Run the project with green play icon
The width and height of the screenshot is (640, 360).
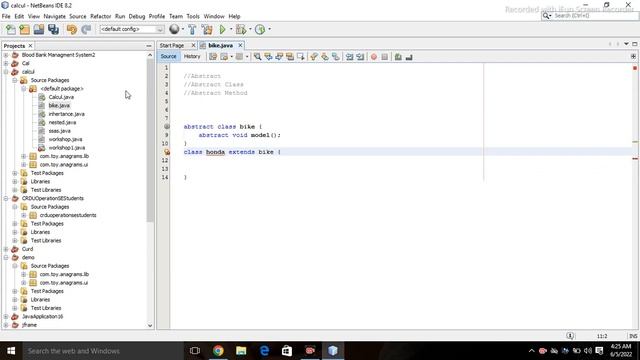(222, 29)
